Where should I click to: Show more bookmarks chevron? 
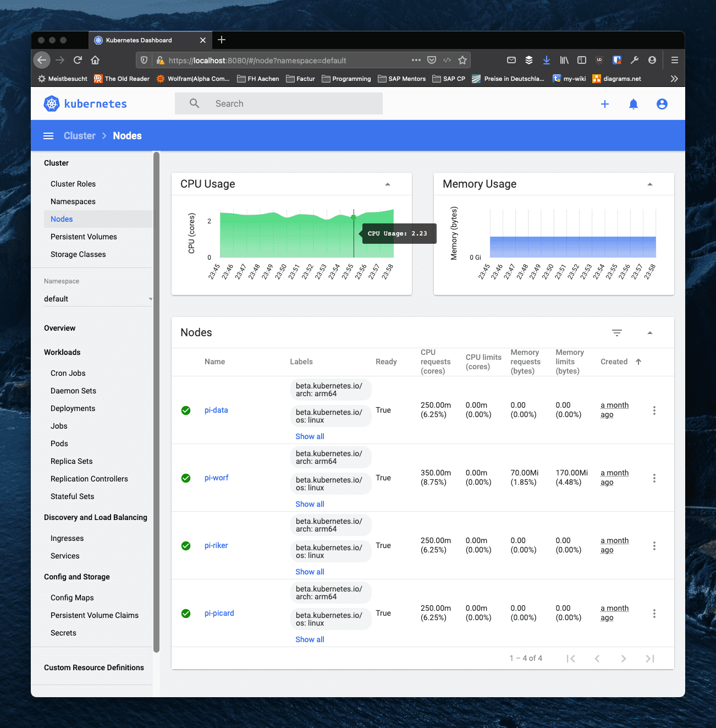click(x=674, y=79)
